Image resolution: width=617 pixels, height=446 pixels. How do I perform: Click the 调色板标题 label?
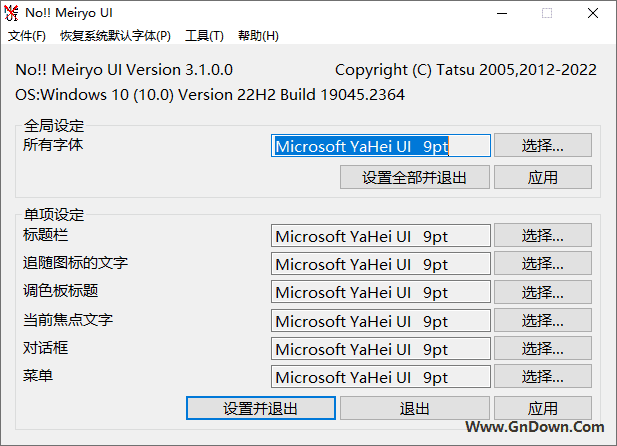(61, 291)
